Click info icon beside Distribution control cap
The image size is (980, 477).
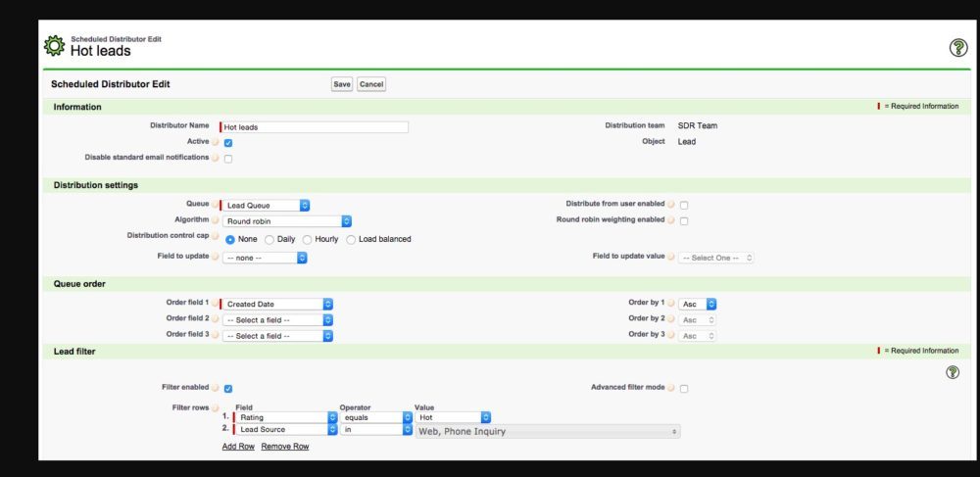[216, 237]
